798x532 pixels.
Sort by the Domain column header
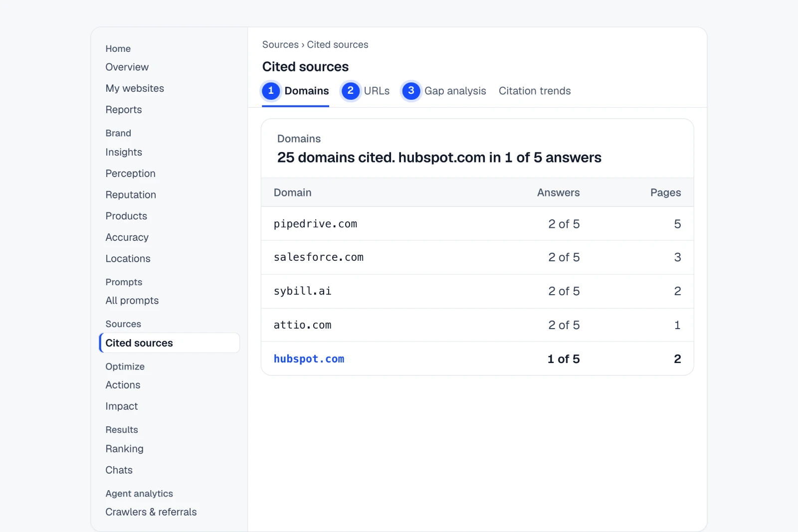tap(292, 192)
